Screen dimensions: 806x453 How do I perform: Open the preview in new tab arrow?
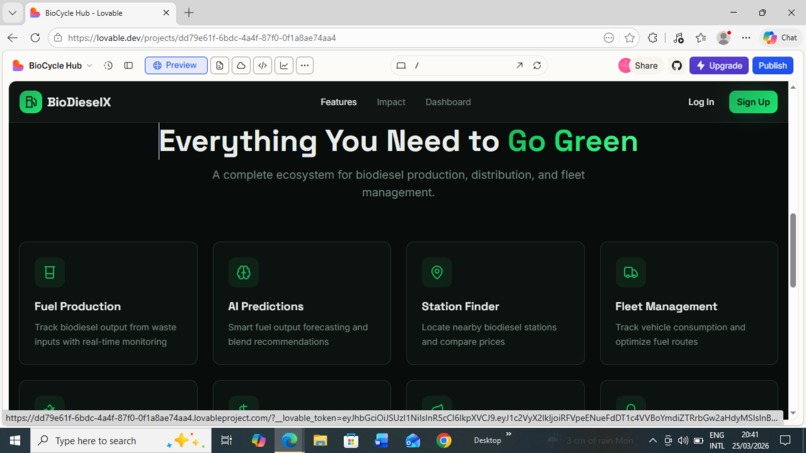[x=519, y=65]
